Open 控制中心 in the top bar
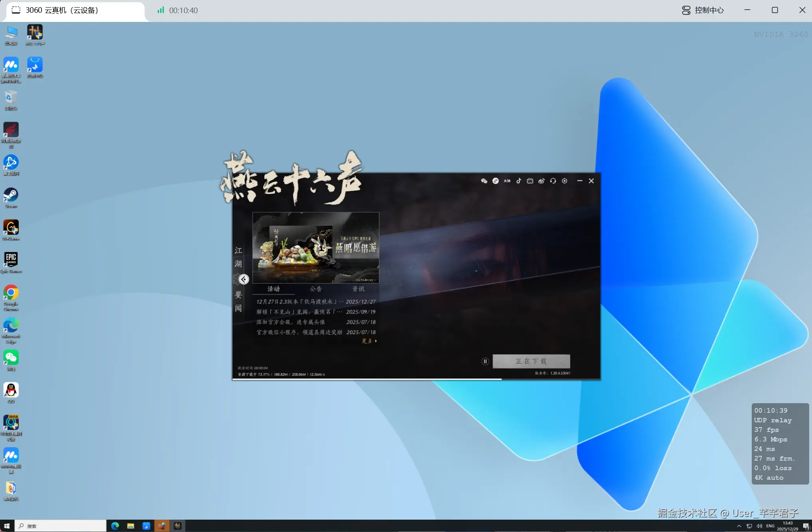Viewport: 812px width, 532px height. (x=703, y=10)
